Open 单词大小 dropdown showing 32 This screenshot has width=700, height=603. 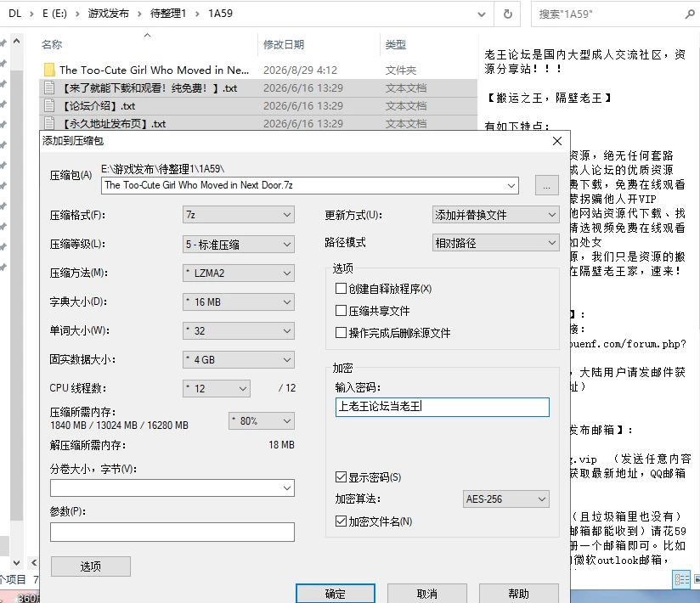pyautogui.click(x=239, y=330)
